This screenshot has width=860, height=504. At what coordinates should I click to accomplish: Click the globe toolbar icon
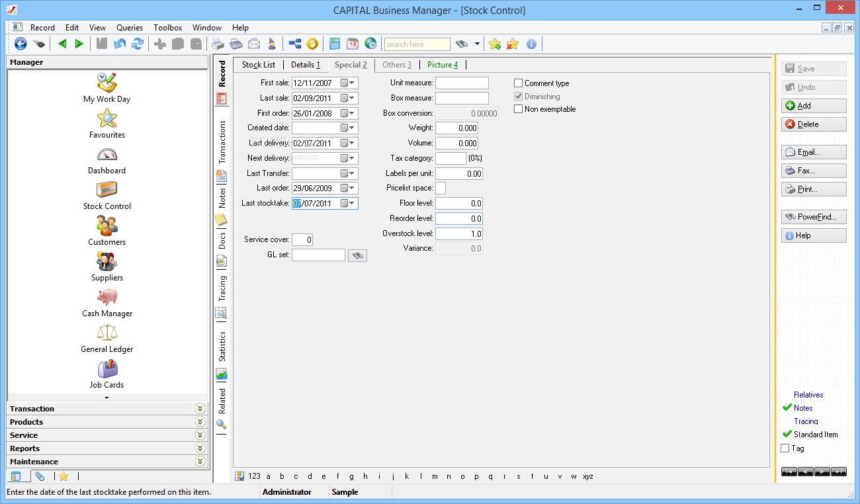point(370,44)
